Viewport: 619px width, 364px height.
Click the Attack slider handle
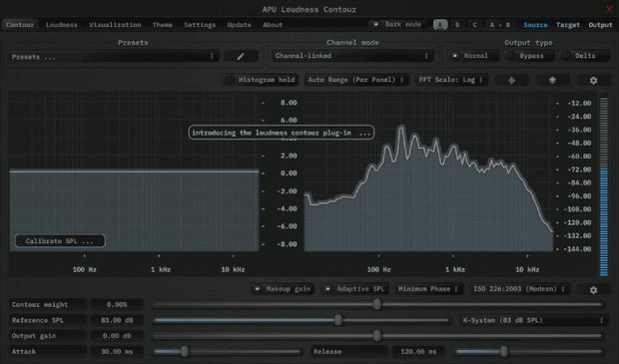(185, 351)
